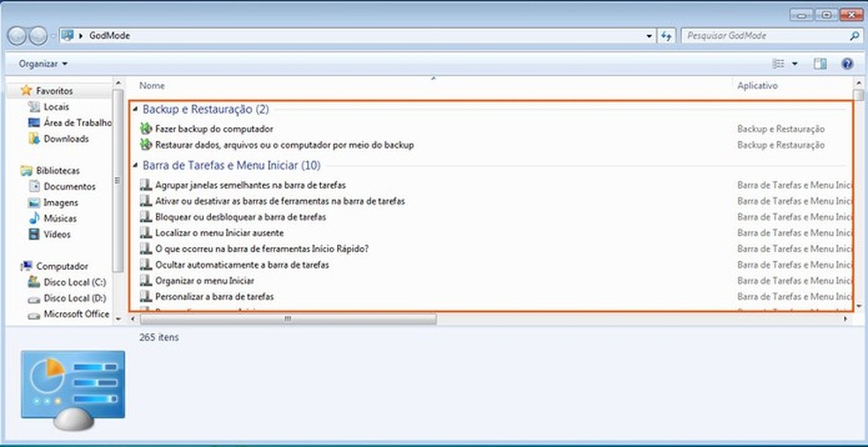
Task: Open Microsoft Office drive entry
Action: tap(77, 314)
